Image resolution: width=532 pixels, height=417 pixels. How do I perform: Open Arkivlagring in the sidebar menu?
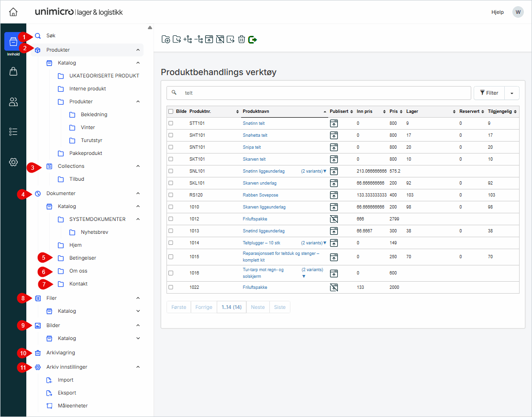[x=60, y=353]
